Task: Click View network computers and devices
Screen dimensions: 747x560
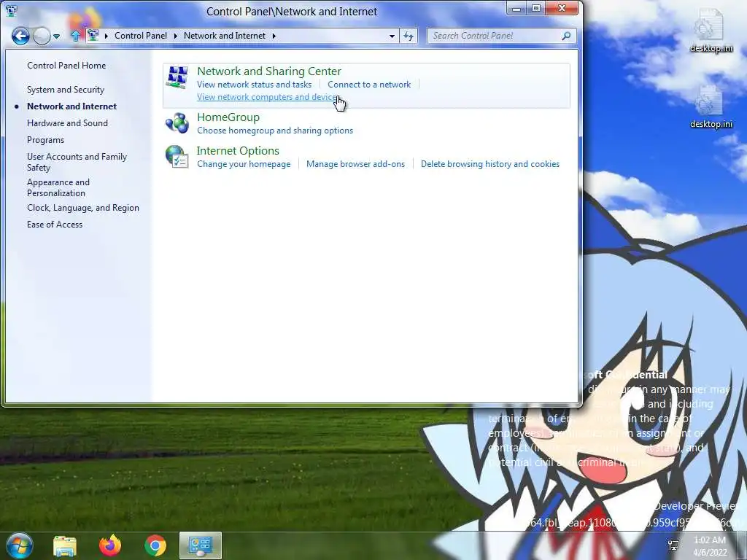Action: point(268,97)
